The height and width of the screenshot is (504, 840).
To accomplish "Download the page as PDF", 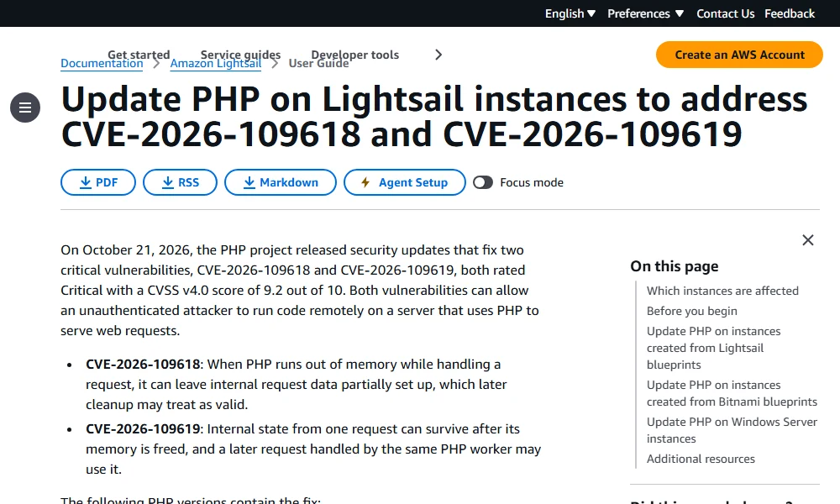I will [x=98, y=182].
